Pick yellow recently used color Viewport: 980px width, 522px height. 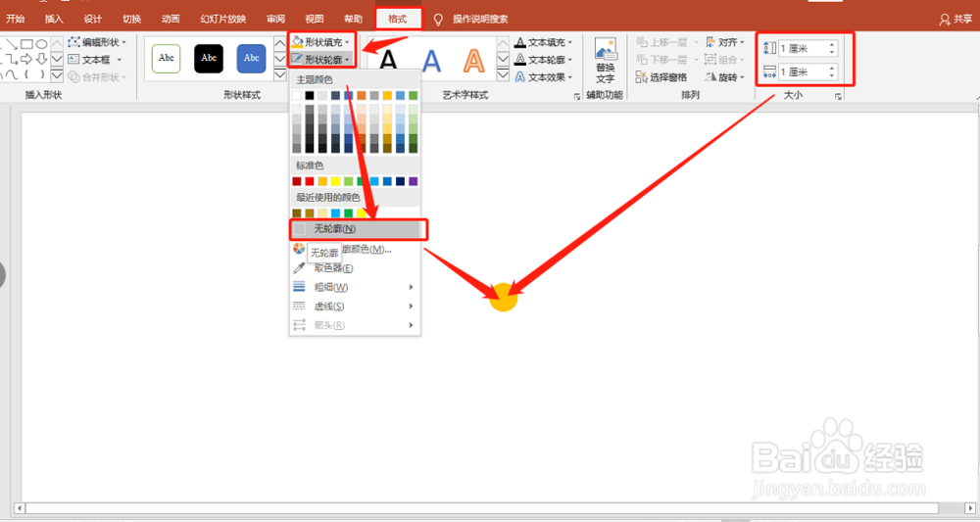coord(362,214)
